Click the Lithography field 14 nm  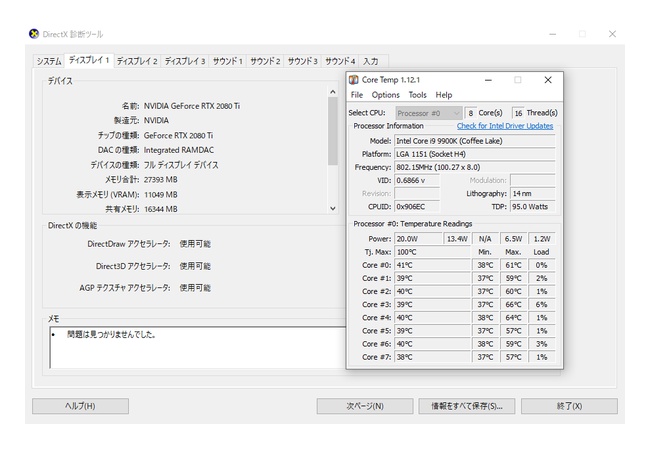tap(533, 194)
